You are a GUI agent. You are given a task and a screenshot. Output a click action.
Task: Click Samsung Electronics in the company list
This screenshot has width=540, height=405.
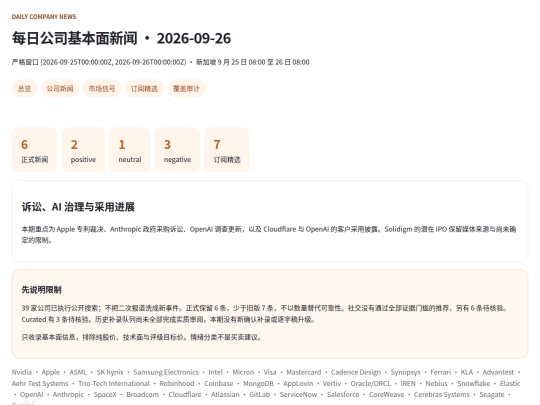click(x=166, y=372)
